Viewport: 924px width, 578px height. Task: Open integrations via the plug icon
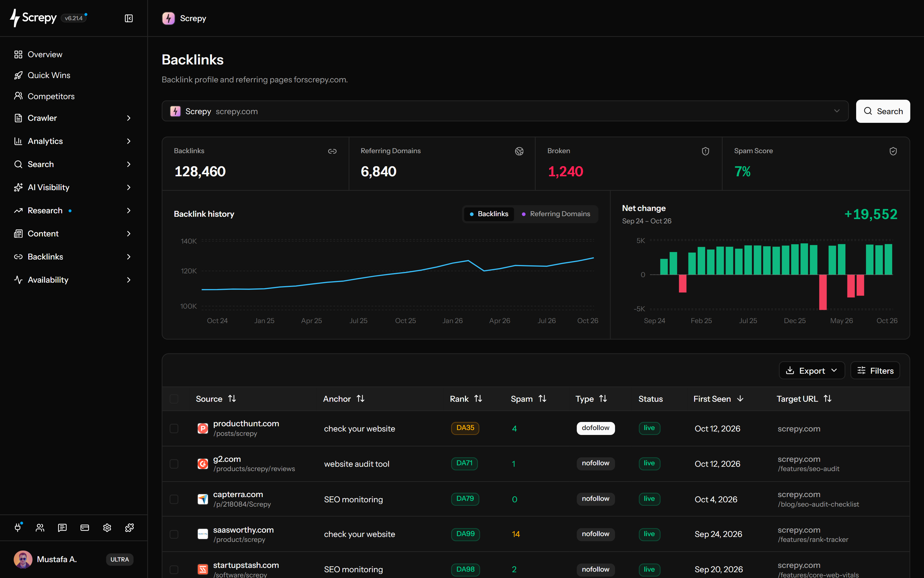click(18, 527)
